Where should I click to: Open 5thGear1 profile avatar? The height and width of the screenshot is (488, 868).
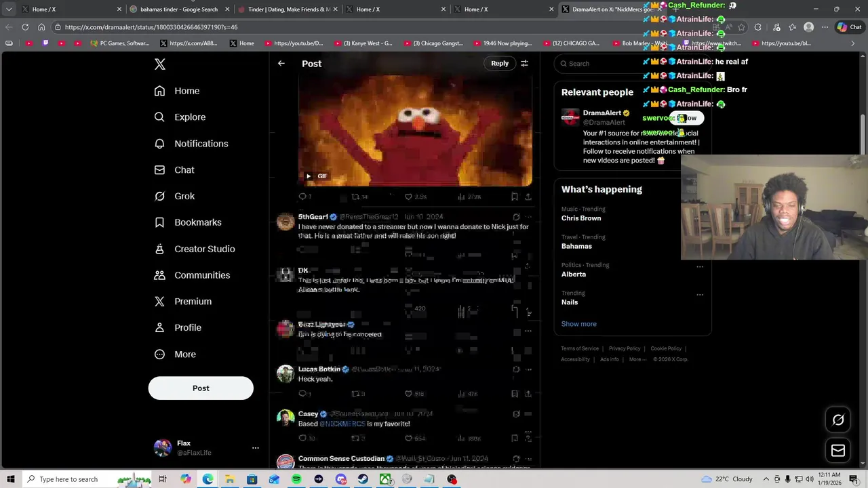click(x=285, y=222)
